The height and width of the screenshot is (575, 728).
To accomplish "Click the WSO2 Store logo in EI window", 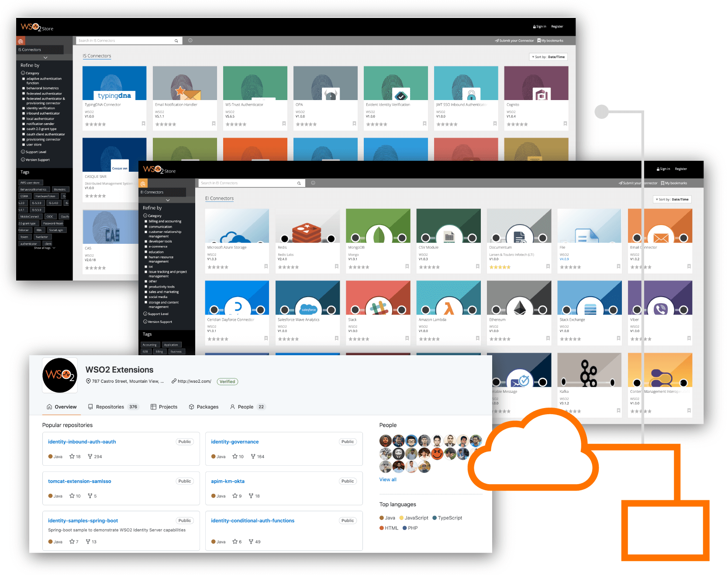I will (x=159, y=170).
